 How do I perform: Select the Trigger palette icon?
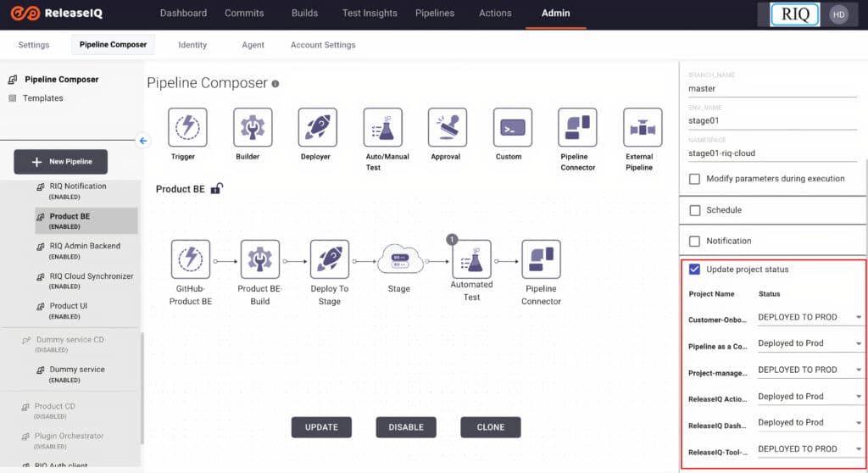coord(187,127)
